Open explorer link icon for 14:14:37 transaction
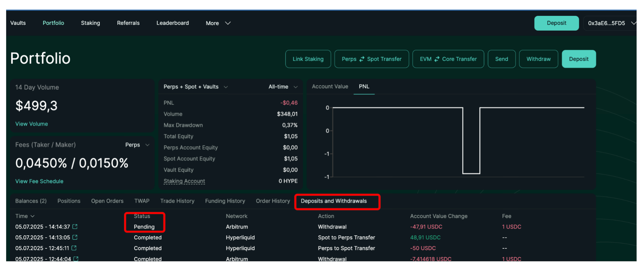 click(75, 227)
